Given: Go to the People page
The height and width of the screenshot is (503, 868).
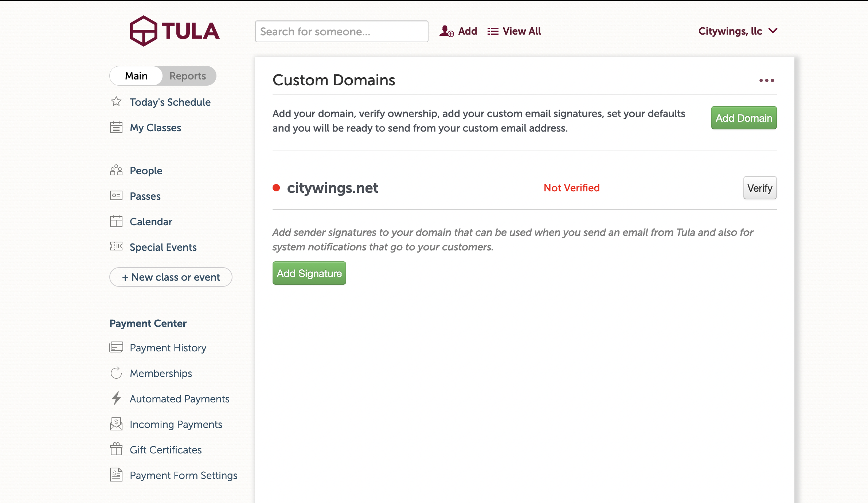Looking at the screenshot, I should pos(146,171).
